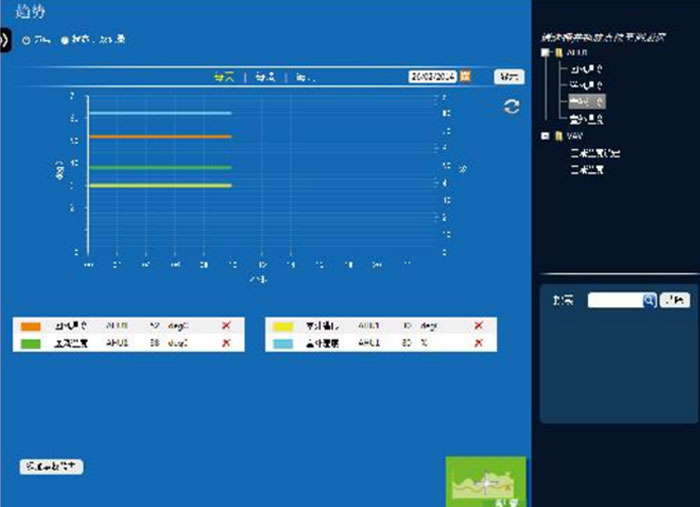Image resolution: width=700 pixels, height=507 pixels.
Task: Expand the left sidebar arrow handle
Action: coord(4,41)
